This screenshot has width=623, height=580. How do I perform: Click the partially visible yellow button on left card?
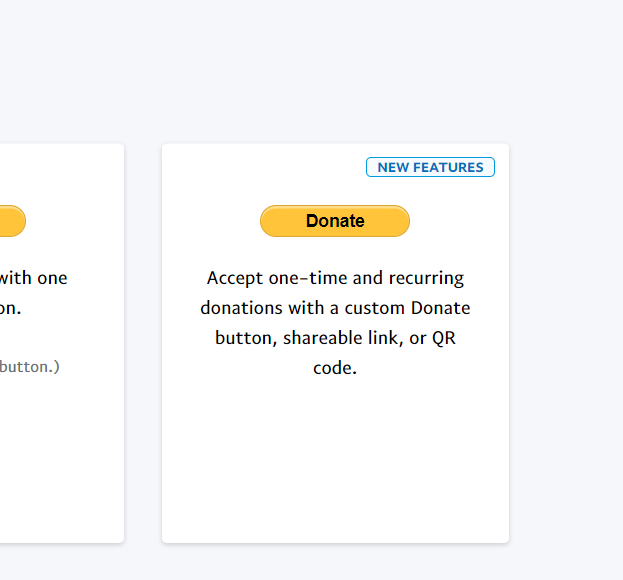pos(11,221)
